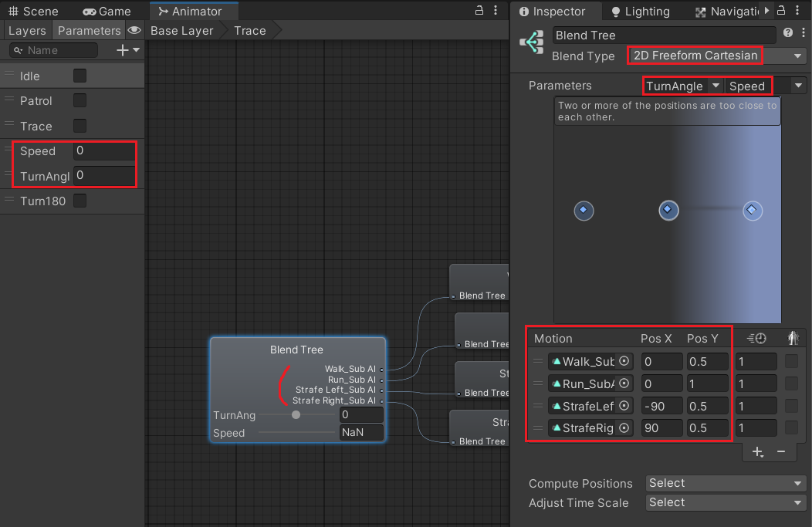Click the Speed parameter value field
Viewport: 812px width, 527px height.
click(x=104, y=150)
